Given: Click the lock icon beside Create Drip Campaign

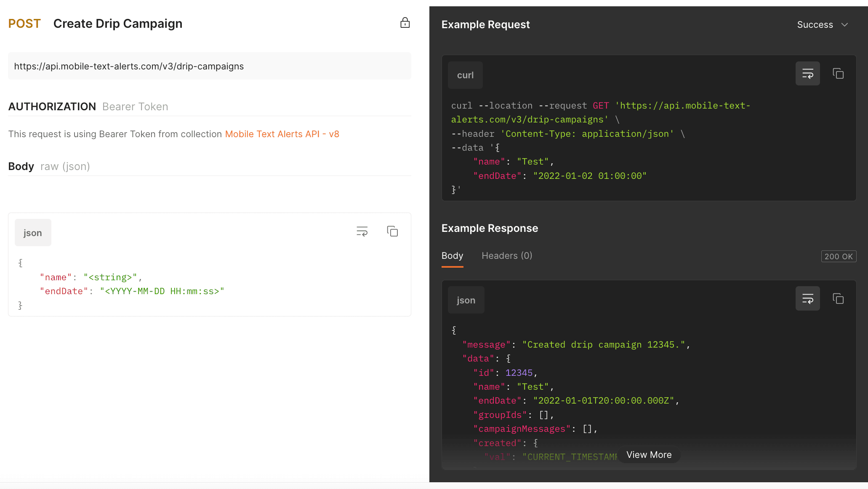Looking at the screenshot, I should pos(405,23).
